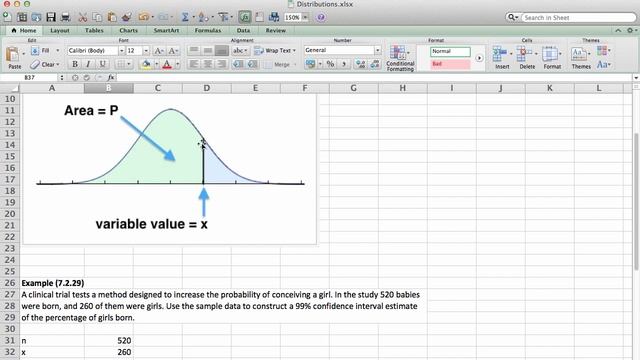Click the Delete cells icon
Image resolution: width=640 pixels, height=360 pixels.
coord(524,53)
